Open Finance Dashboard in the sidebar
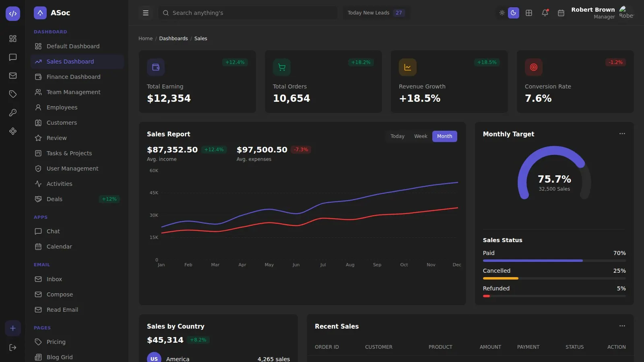Viewport: 644px width, 362px height. tap(77, 77)
